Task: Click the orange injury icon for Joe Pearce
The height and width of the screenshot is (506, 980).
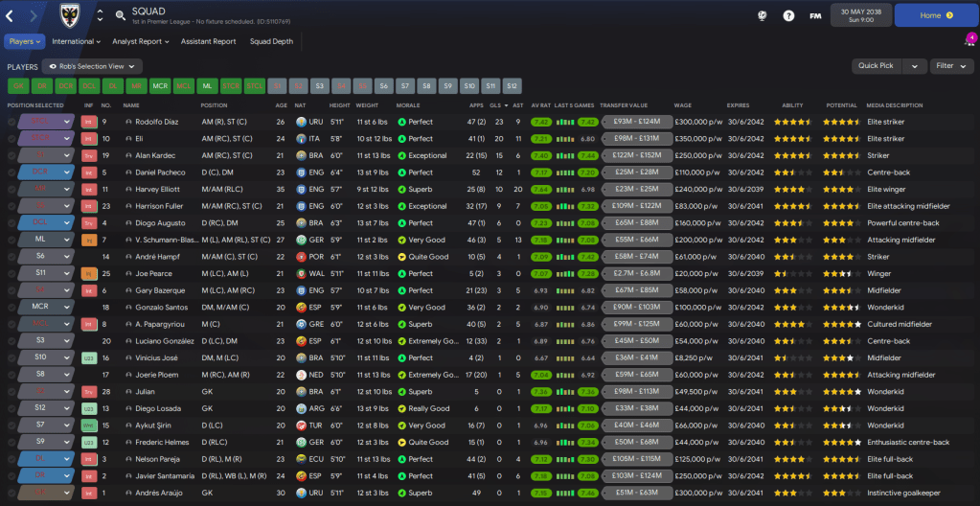Action: 89,273
